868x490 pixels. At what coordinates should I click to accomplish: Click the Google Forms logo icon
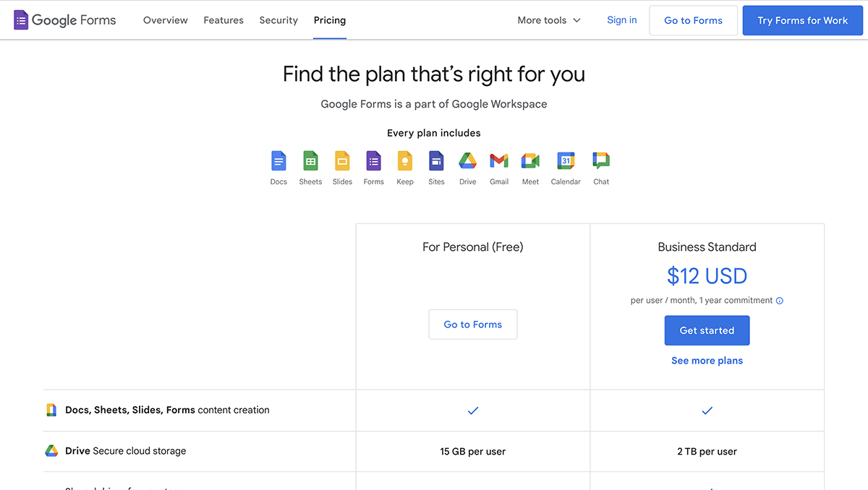coord(21,20)
